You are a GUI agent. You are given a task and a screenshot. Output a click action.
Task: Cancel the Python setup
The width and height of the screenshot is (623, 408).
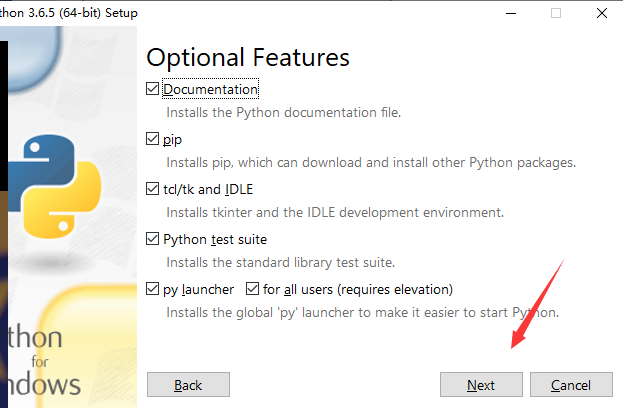(571, 385)
